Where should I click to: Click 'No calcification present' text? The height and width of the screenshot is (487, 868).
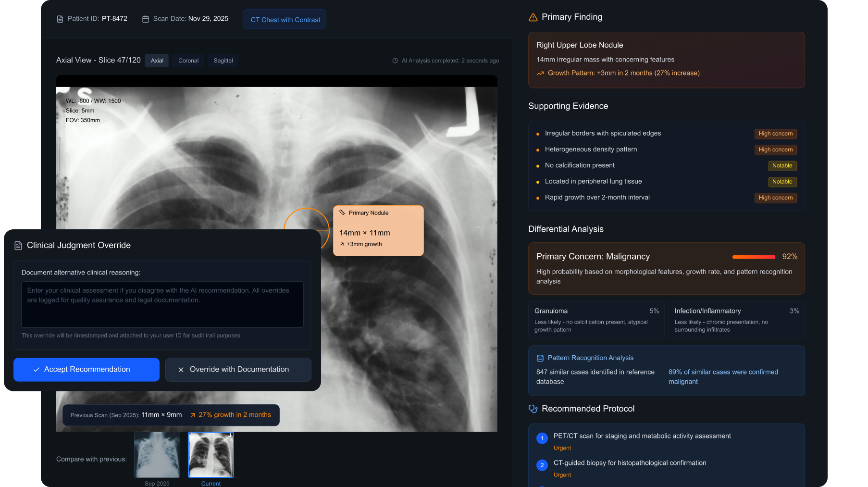pyautogui.click(x=580, y=165)
